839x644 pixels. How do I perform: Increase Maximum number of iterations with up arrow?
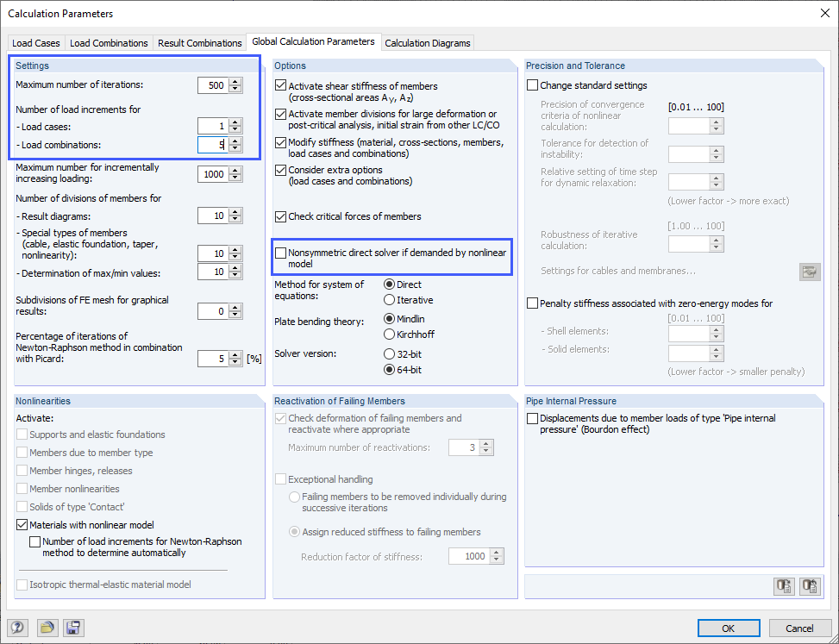click(235, 81)
